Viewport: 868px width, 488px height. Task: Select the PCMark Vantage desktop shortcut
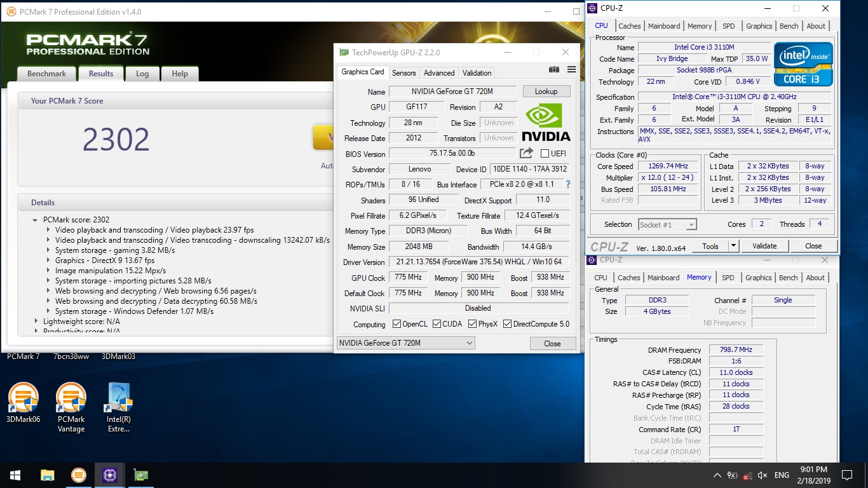(x=71, y=408)
